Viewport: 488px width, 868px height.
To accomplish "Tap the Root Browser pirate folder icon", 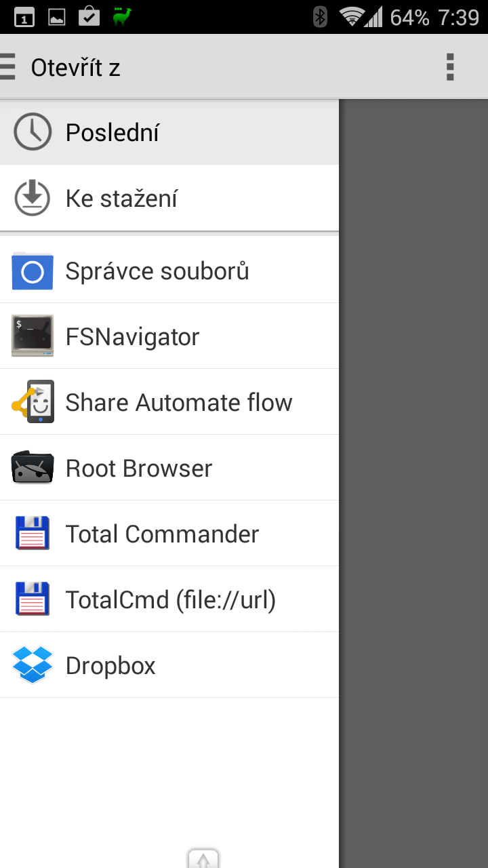I will [x=33, y=467].
